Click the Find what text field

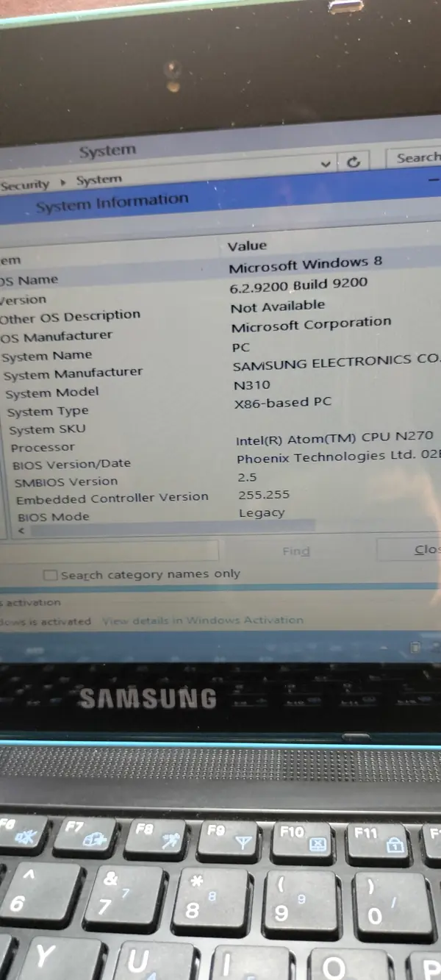(x=110, y=551)
